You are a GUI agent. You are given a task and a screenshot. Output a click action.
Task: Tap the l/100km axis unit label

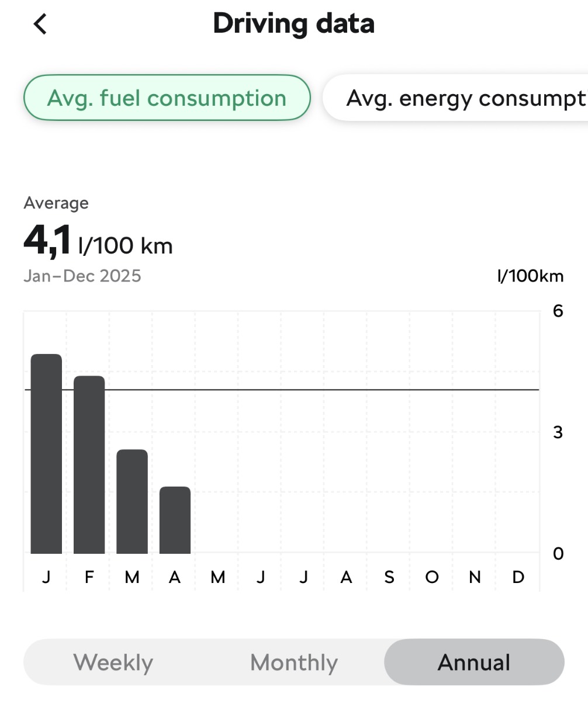(530, 276)
